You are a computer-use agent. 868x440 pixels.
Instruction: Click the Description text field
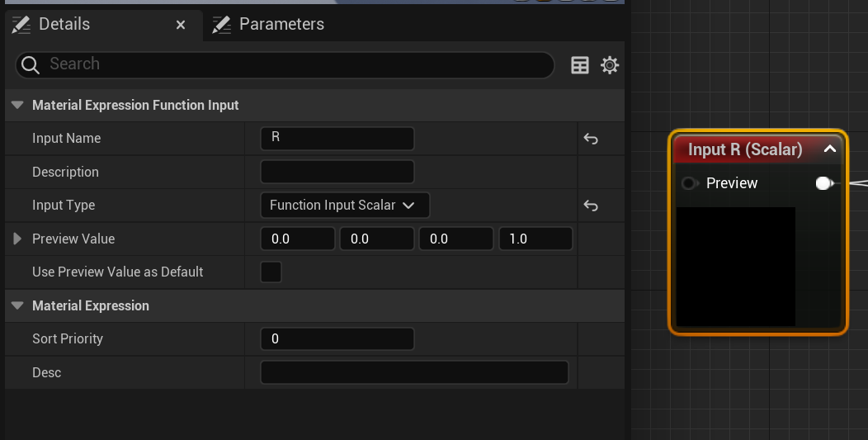click(337, 172)
